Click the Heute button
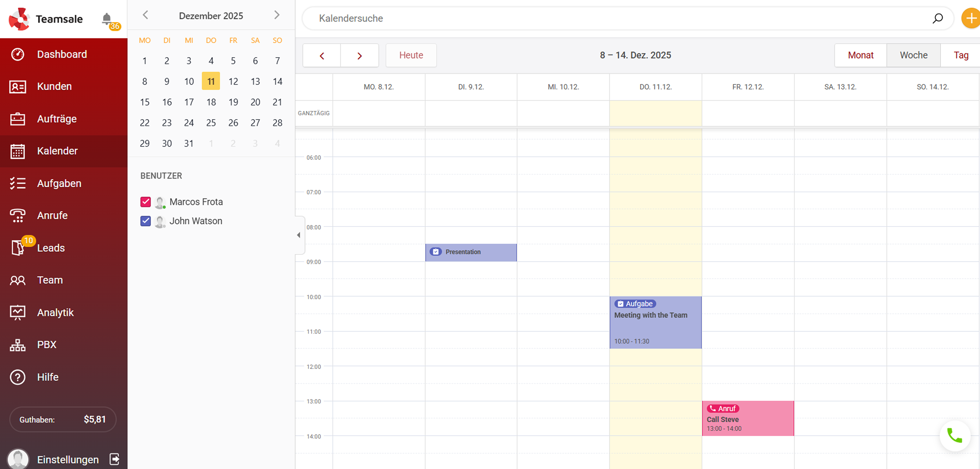 tap(411, 55)
